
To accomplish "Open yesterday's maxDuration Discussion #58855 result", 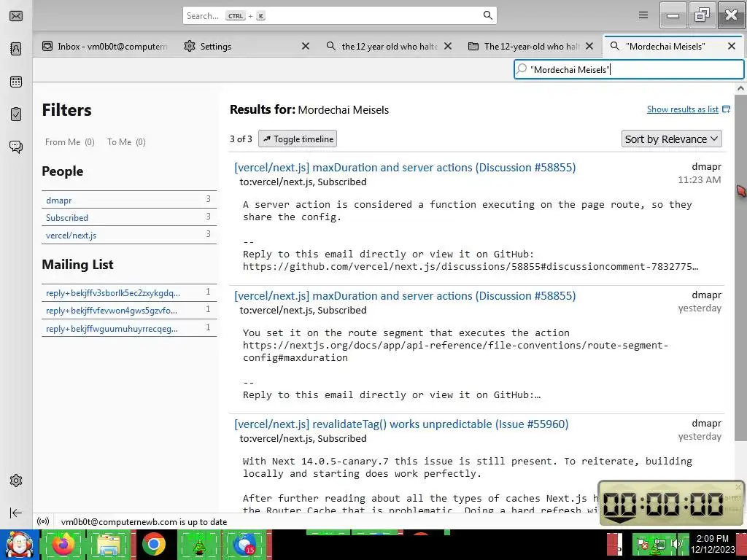I will [x=405, y=296].
